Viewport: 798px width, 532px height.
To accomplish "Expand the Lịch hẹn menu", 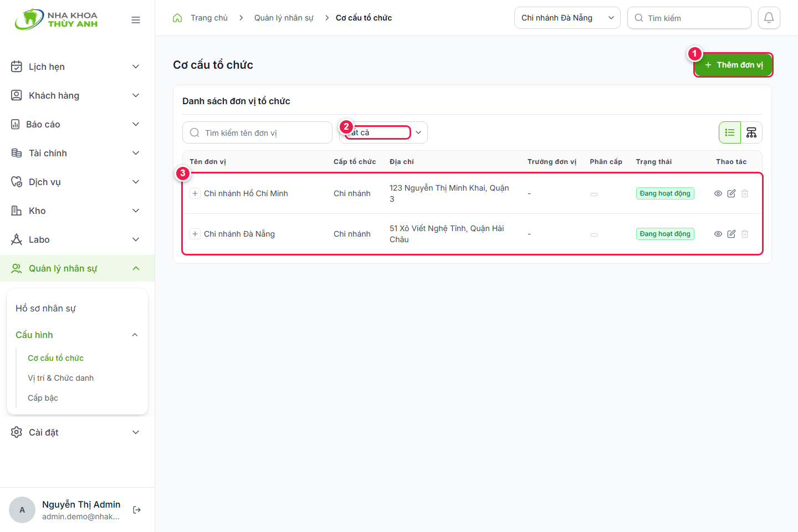I will [78, 66].
